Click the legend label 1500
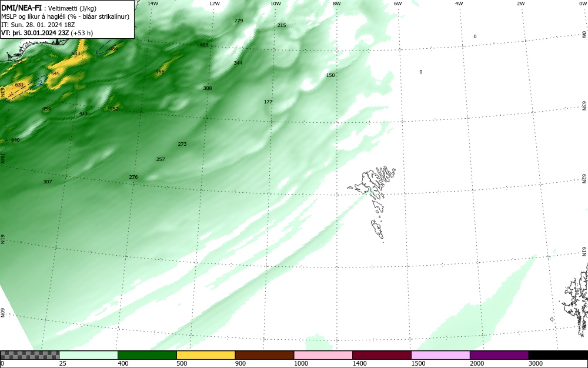 click(x=418, y=363)
